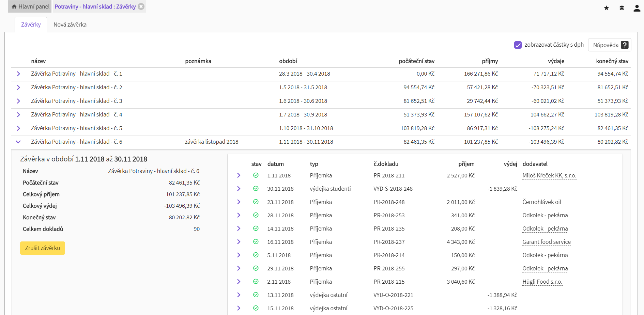Expand Závěrka č. 1 row
The height and width of the screenshot is (315, 644).
click(x=18, y=74)
